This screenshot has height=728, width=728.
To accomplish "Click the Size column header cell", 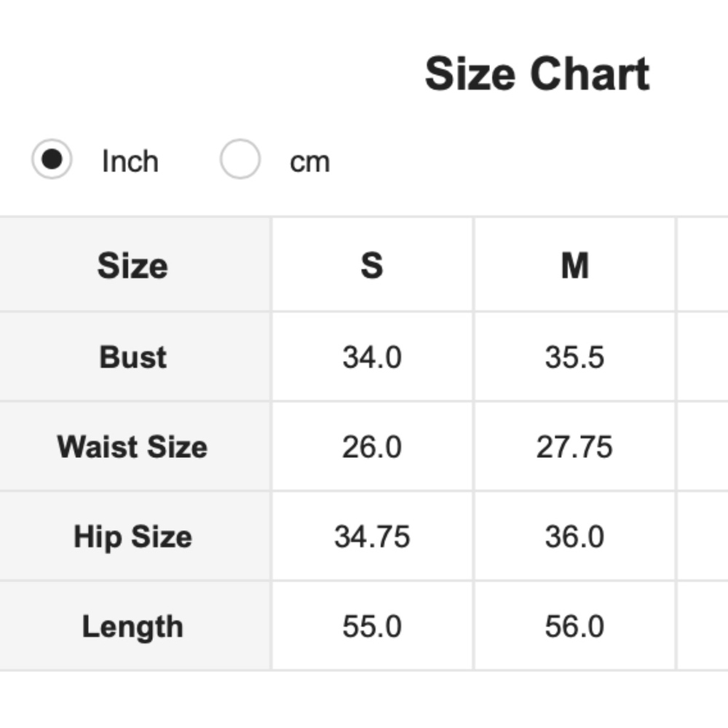I will (x=133, y=266).
